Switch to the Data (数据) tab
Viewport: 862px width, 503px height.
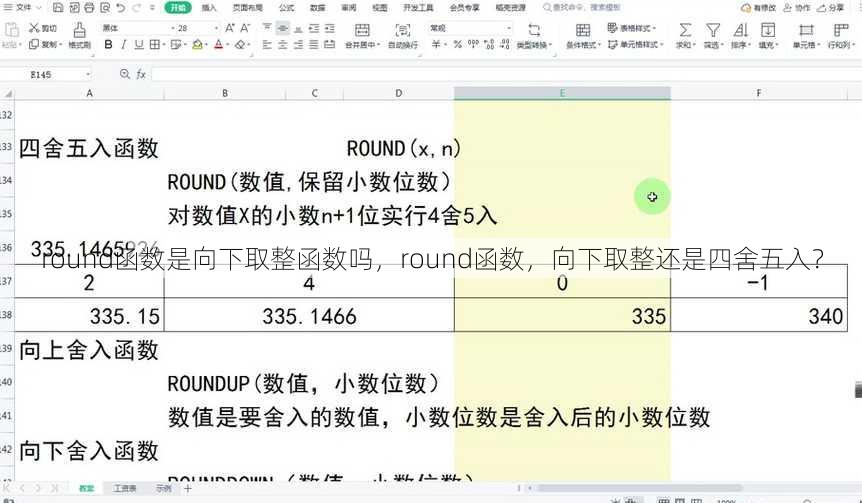[318, 8]
